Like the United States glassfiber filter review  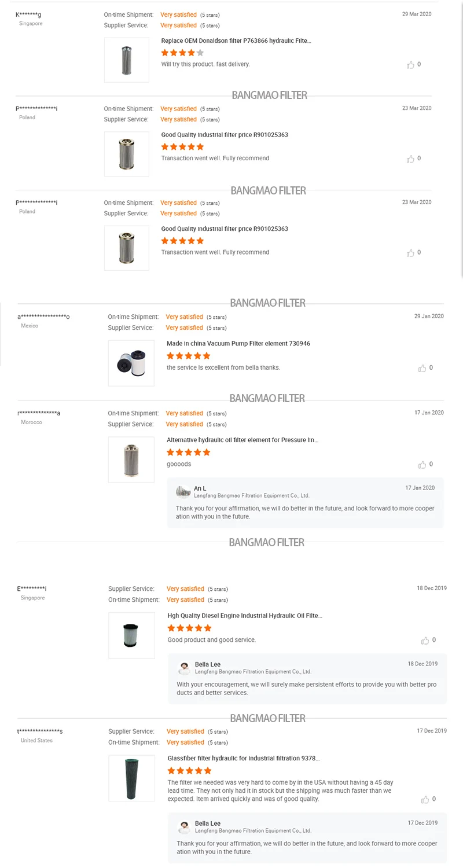click(425, 799)
